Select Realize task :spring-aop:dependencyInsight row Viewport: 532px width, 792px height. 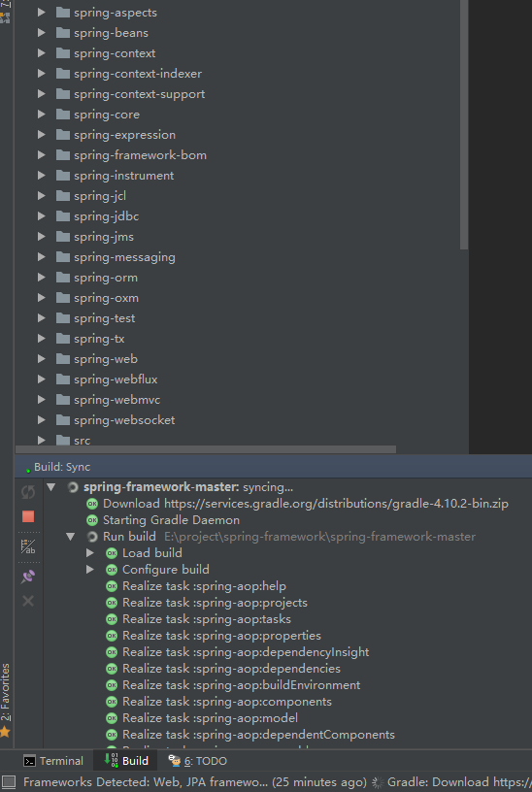pos(246,652)
